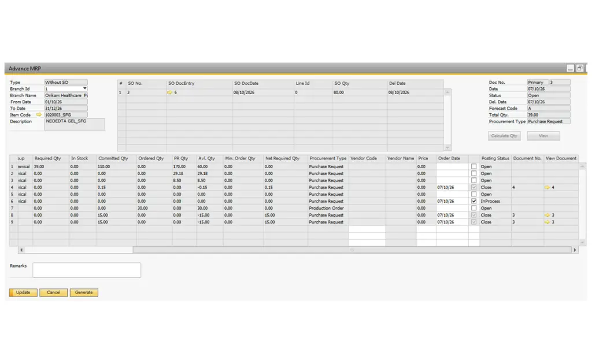Select the 110.00 Committed Qty cell
Image resolution: width=592 pixels, height=364 pixels.
point(117,166)
